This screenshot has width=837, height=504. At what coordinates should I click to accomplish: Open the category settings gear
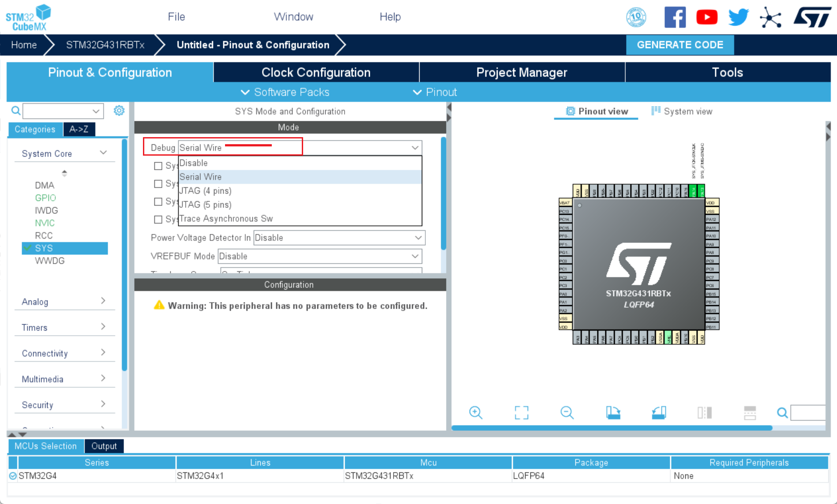tap(119, 110)
